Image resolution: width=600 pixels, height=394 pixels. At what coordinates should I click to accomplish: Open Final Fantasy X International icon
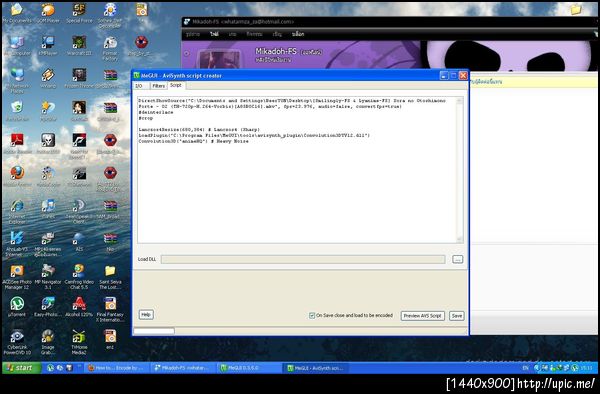(x=110, y=304)
